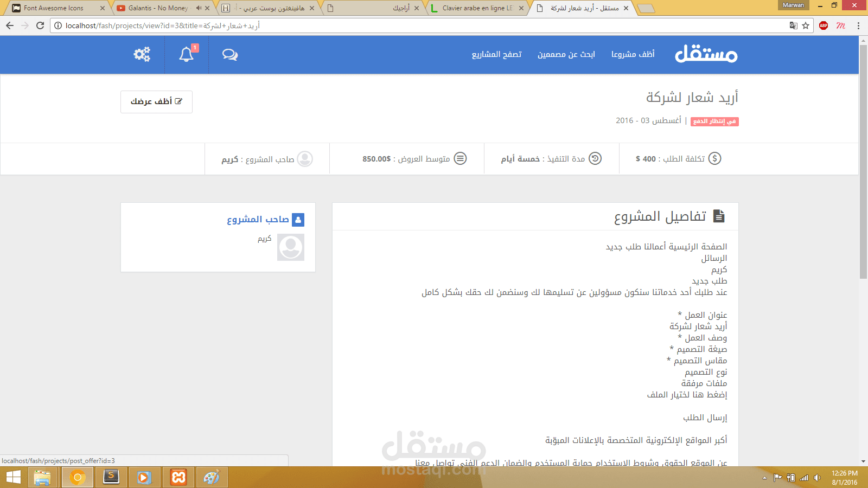Click the أضف عرضك button
The width and height of the screenshot is (868, 488).
tap(156, 101)
